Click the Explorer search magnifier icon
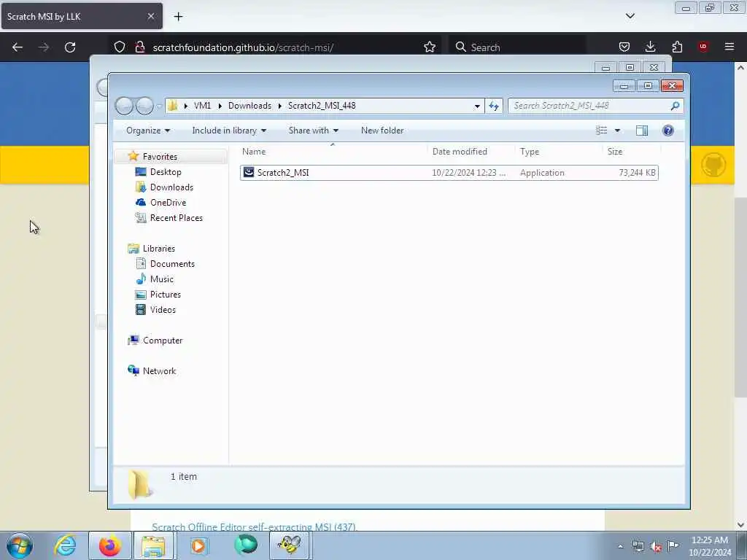 pyautogui.click(x=675, y=106)
